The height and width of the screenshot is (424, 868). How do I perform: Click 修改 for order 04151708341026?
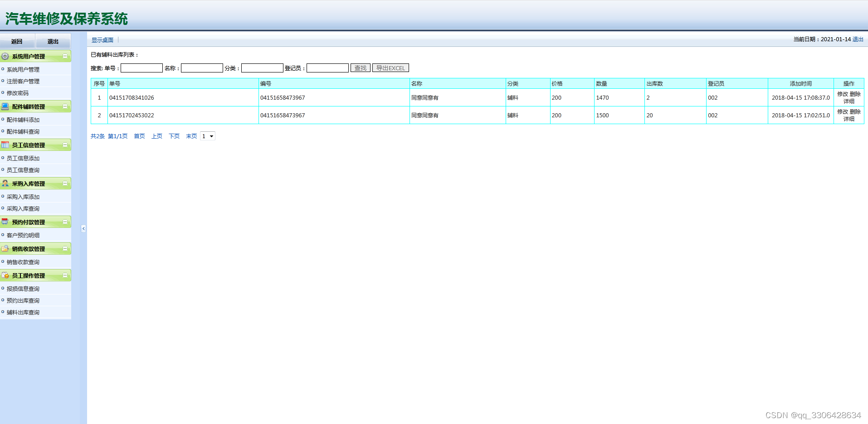tap(843, 94)
